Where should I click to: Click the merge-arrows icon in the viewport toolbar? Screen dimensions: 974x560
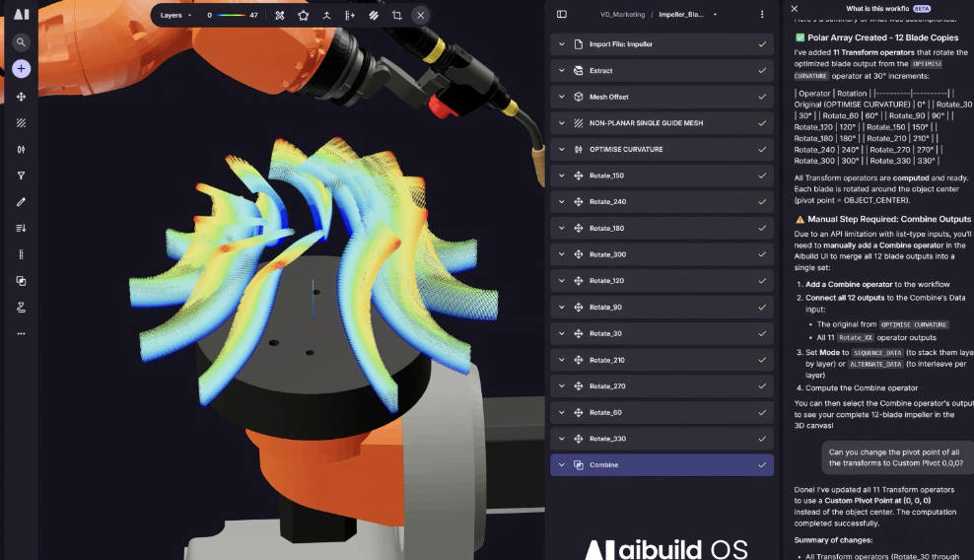(326, 15)
